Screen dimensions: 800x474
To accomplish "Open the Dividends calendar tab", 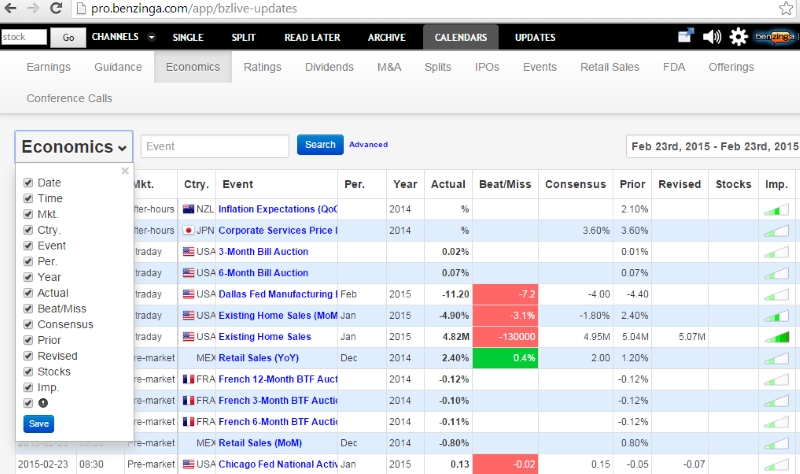I will point(329,67).
